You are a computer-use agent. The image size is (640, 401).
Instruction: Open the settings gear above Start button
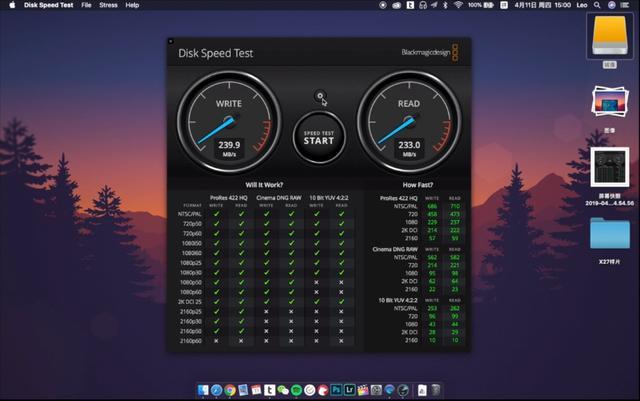tap(320, 96)
